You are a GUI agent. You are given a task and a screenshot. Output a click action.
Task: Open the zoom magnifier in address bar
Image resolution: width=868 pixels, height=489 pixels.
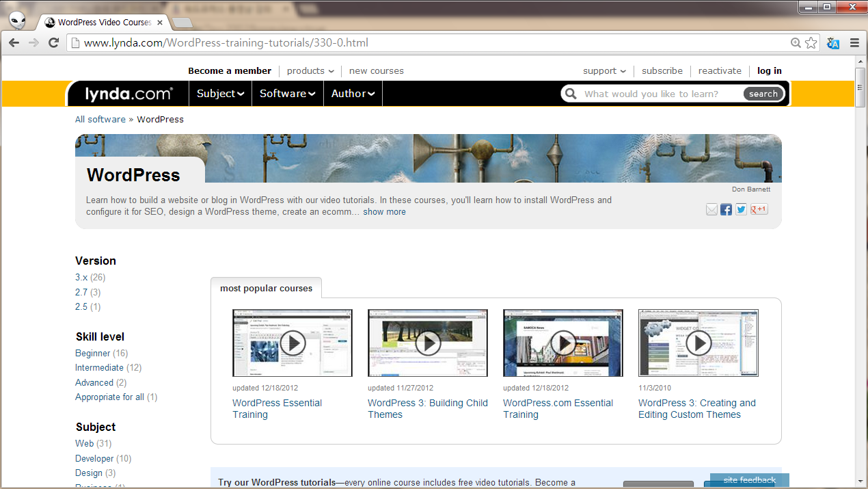(x=796, y=42)
